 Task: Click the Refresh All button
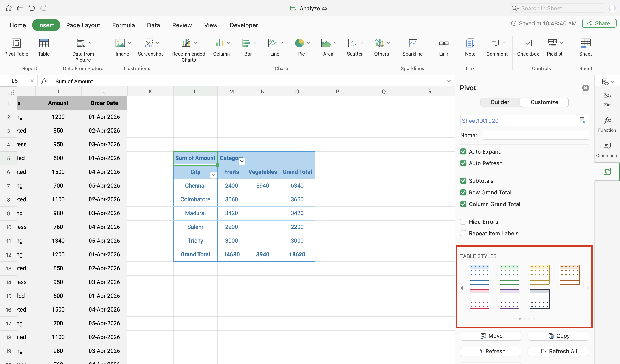(558, 351)
